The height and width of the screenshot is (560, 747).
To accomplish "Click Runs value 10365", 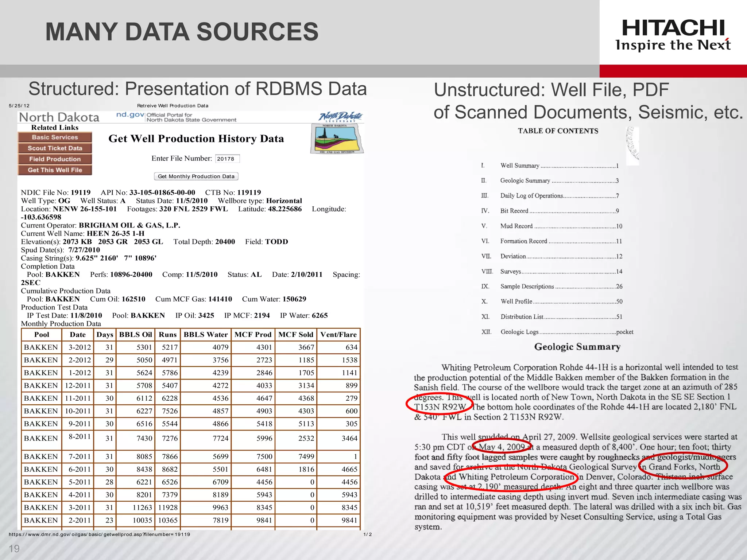I will coord(168,520).
